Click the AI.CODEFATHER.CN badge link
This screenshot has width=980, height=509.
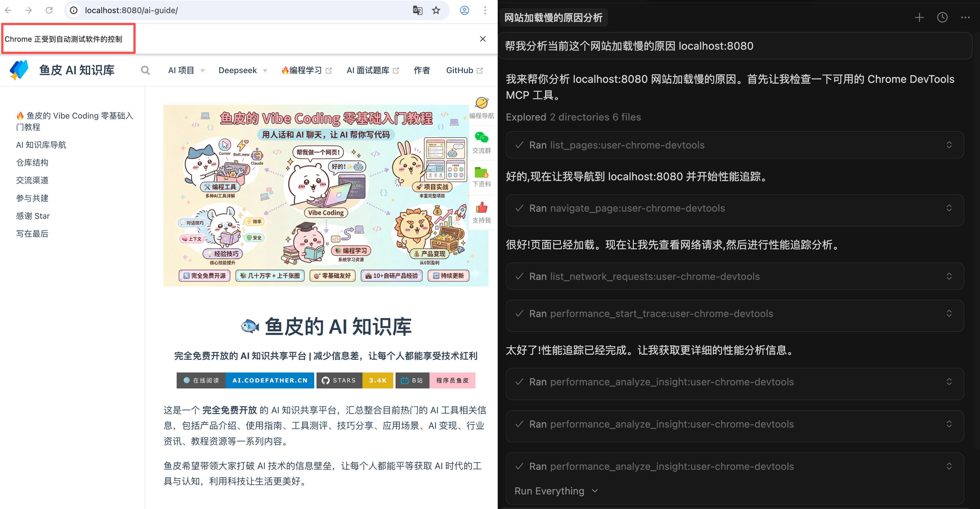point(270,380)
